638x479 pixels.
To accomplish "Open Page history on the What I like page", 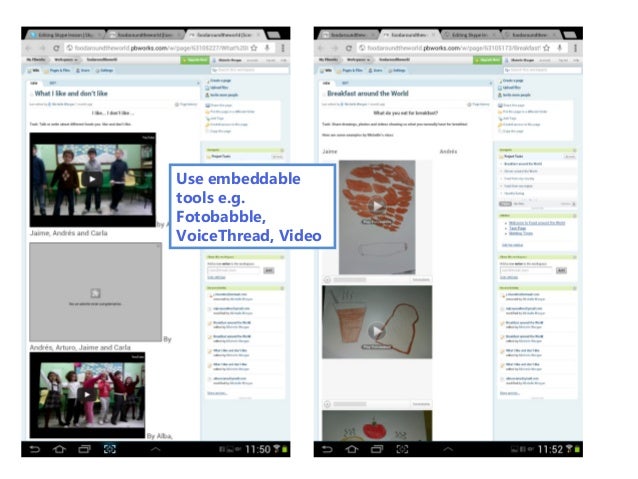I will coord(186,105).
